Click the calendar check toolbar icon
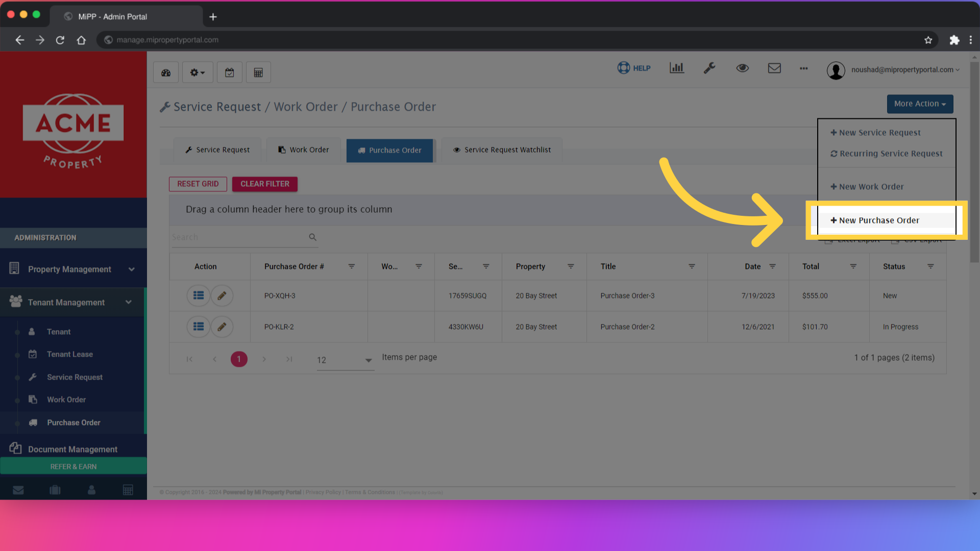Image resolution: width=980 pixels, height=551 pixels. [x=230, y=72]
